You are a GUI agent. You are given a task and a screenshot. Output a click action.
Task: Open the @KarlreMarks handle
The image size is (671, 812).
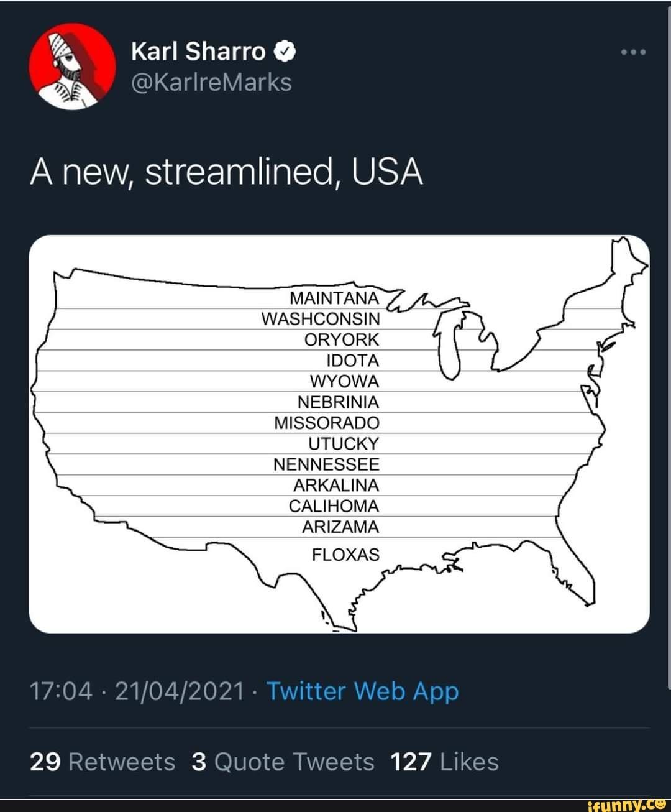click(x=211, y=82)
